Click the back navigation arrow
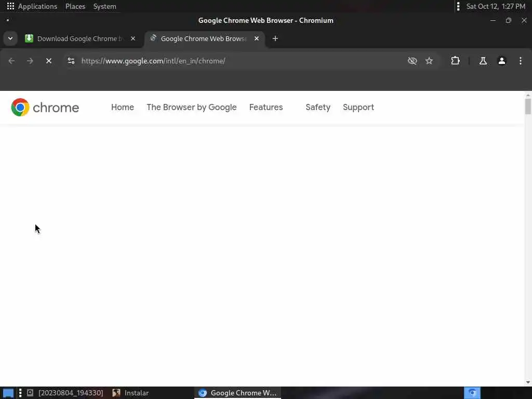Screen dimensions: 532x399 pyautogui.click(x=11, y=61)
